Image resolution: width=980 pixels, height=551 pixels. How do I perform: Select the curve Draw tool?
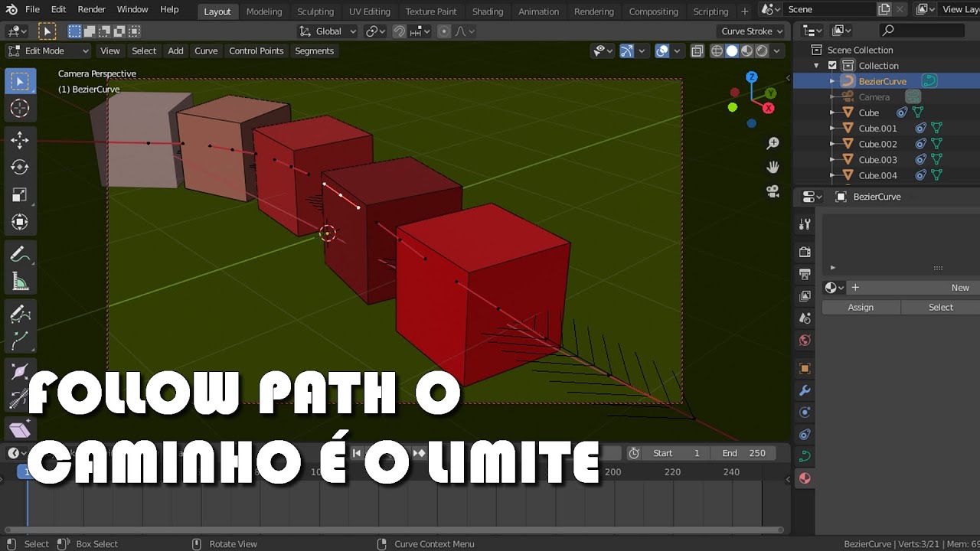point(20,313)
